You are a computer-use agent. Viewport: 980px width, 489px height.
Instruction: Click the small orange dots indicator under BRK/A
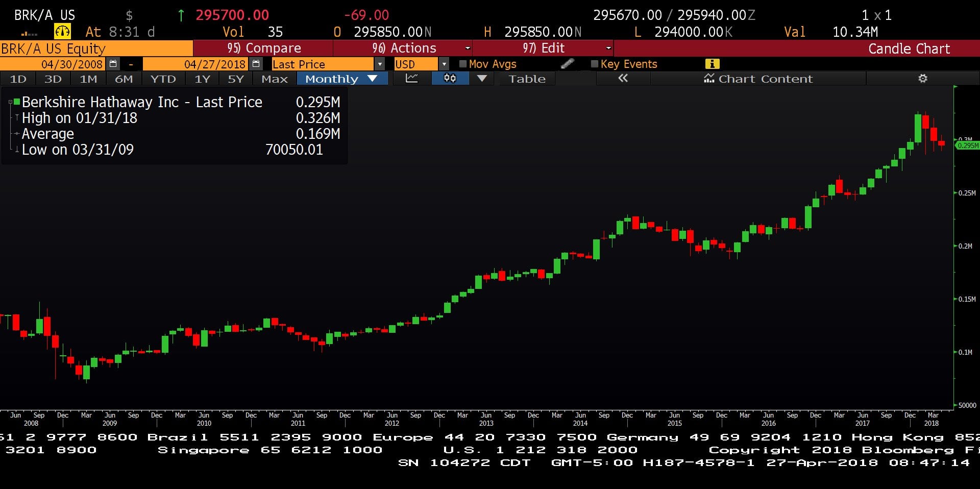[x=30, y=34]
